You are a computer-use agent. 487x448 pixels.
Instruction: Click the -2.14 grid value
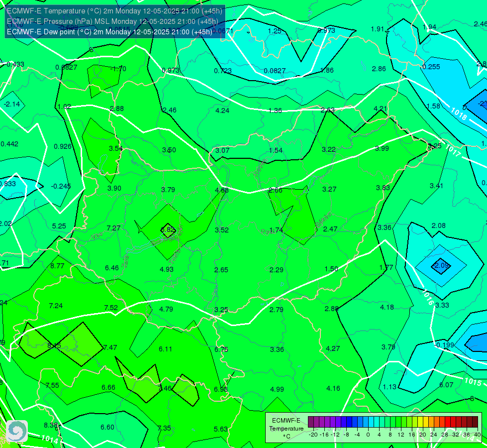pyautogui.click(x=12, y=104)
